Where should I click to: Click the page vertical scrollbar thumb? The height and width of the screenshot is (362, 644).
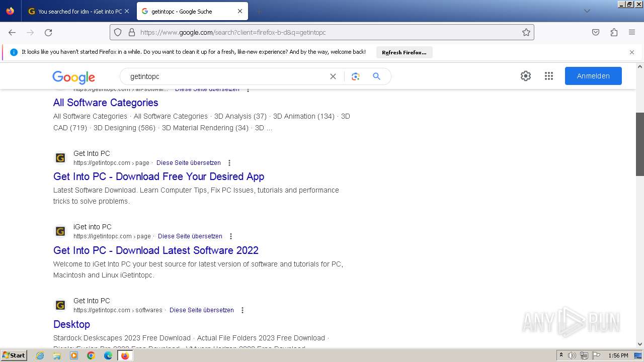pyautogui.click(x=640, y=144)
